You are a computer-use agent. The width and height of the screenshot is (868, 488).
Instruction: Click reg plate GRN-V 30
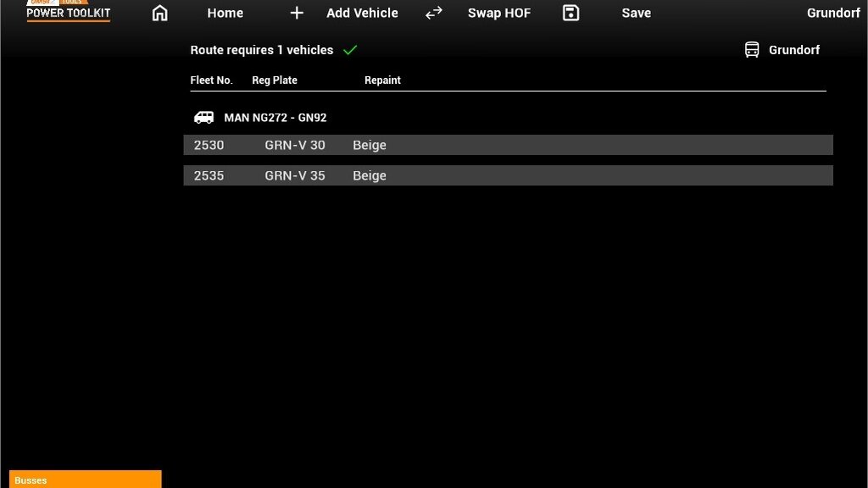(x=294, y=145)
